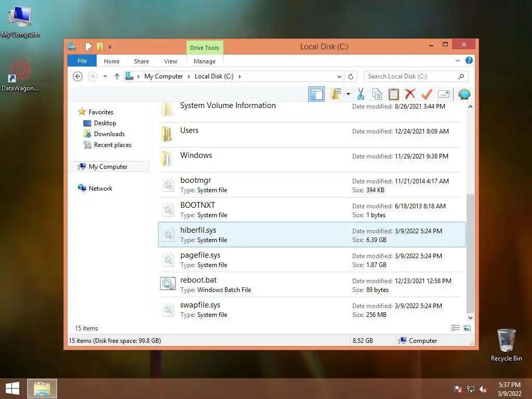Switch to the Share ribbon tab
The image size is (532, 399).
tap(141, 61)
